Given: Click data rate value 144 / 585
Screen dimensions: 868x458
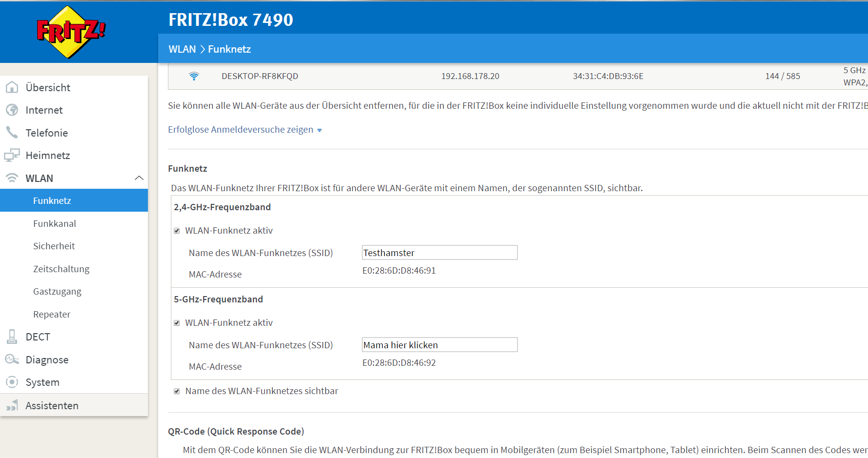Looking at the screenshot, I should pos(783,76).
